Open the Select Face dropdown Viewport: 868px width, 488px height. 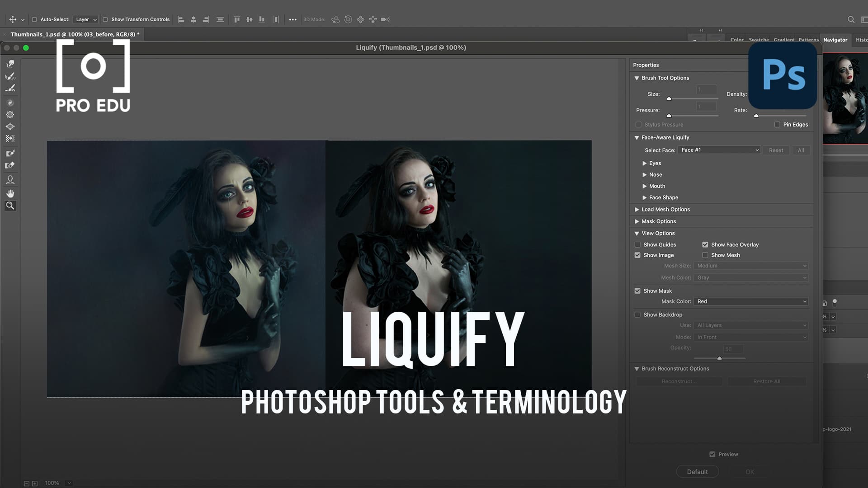719,150
